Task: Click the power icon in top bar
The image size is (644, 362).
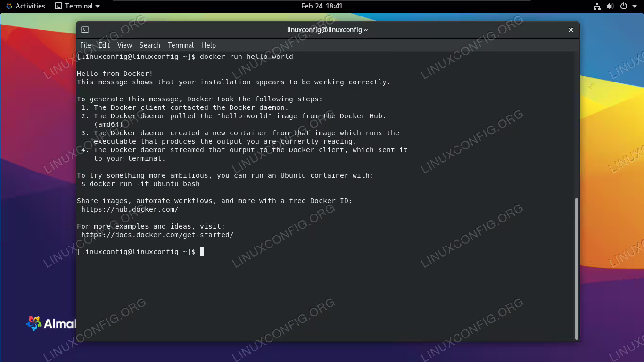Action: pos(624,6)
